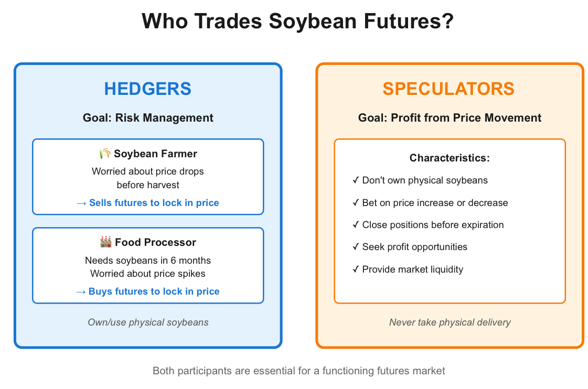Select the Buys futures to lock in price link
The height and width of the screenshot is (389, 588).
click(154, 291)
